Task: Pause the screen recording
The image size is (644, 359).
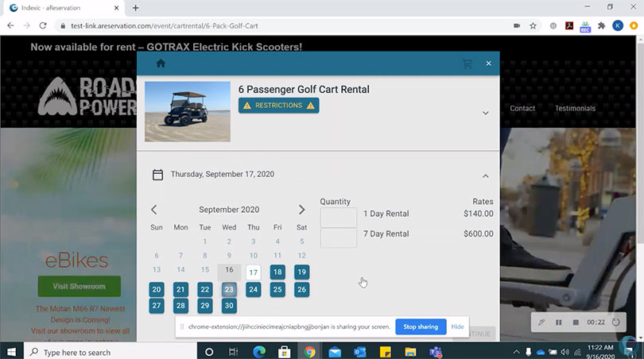Action: coord(559,322)
